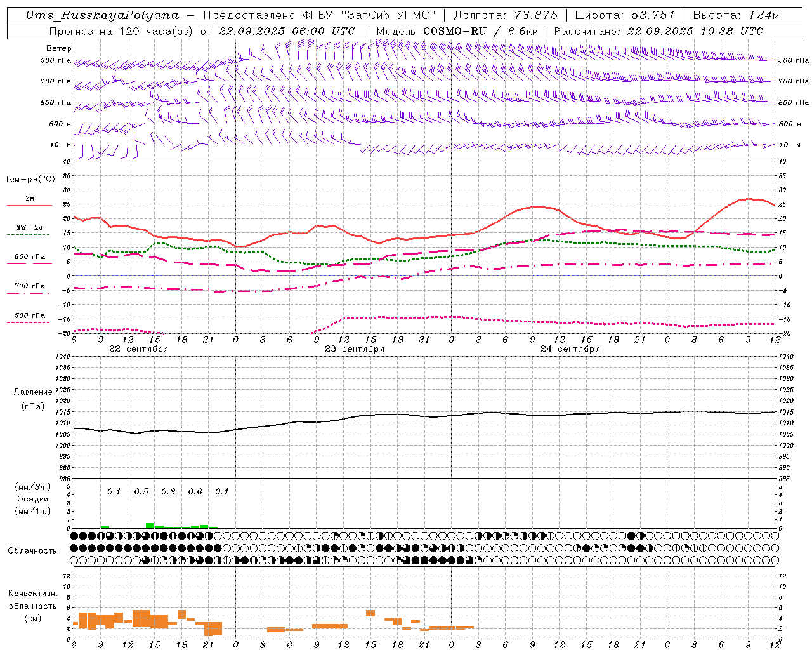Click the (км) unit label for convective cloud
Screen dimensions: 812x650
32,618
